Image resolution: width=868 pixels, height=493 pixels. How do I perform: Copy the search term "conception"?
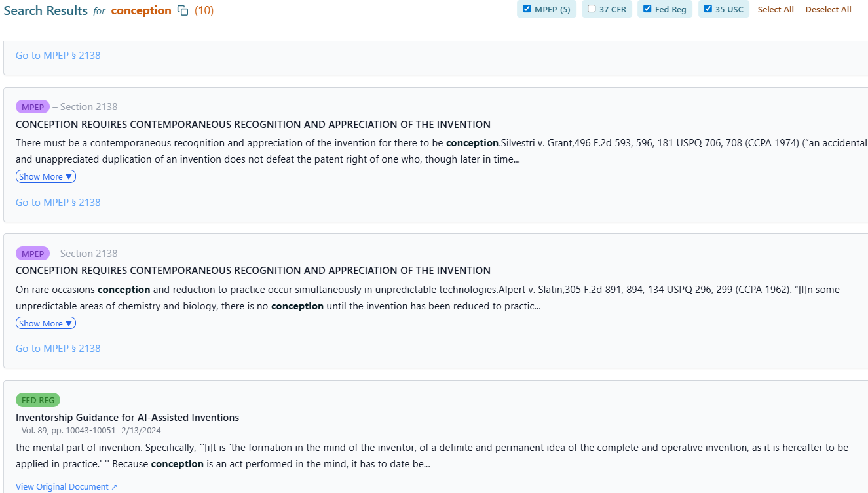(x=181, y=10)
